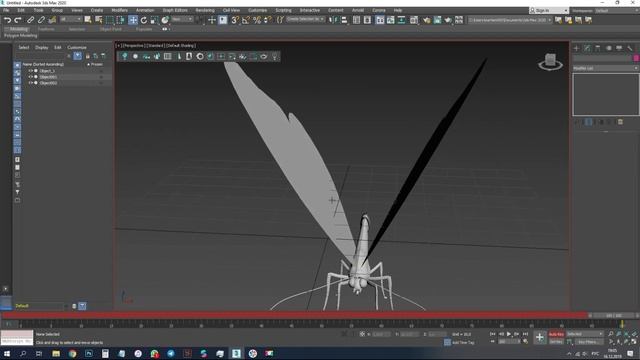Select the Modeling ribbon tab

coord(18,29)
